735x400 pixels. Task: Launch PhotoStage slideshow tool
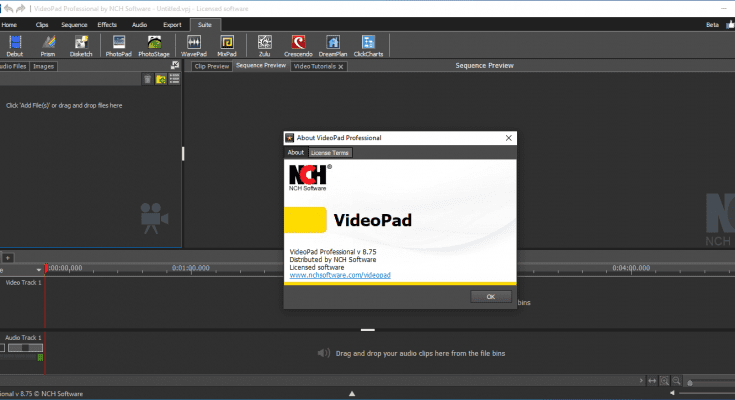(154, 44)
